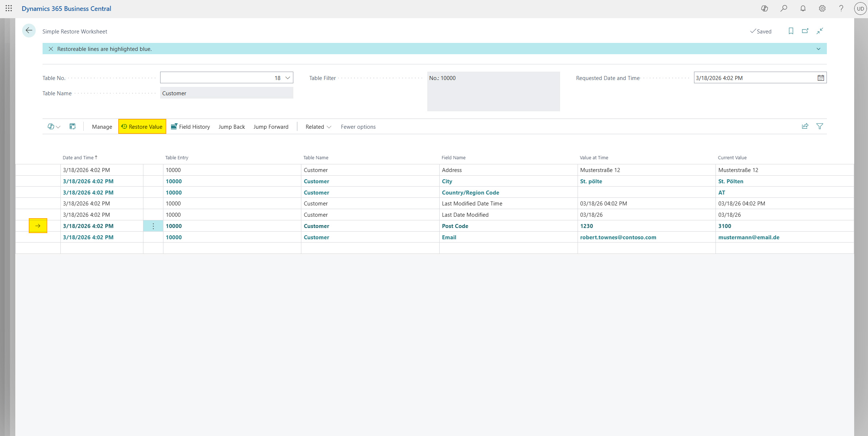The image size is (868, 436).
Task: Click the collapse page arrows icon
Action: (820, 31)
